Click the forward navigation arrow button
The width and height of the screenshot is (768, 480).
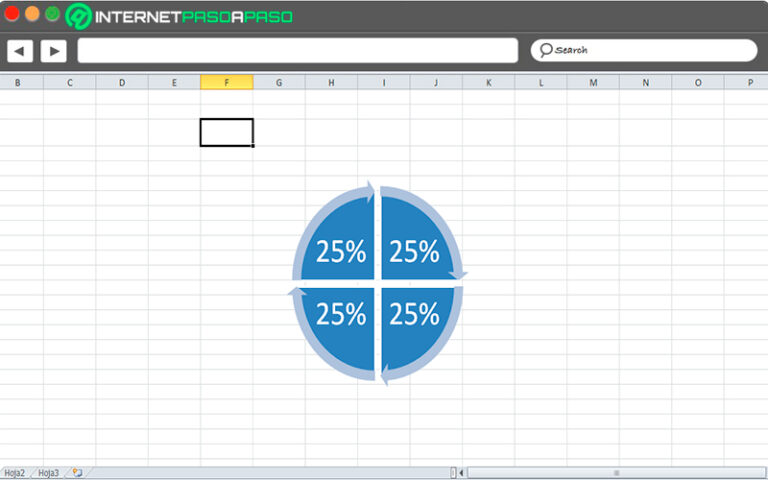coord(53,51)
